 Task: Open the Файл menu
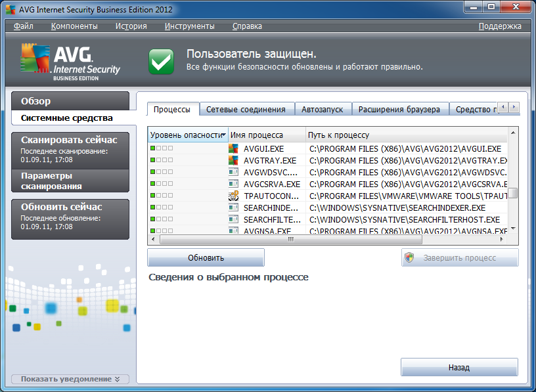tap(23, 26)
